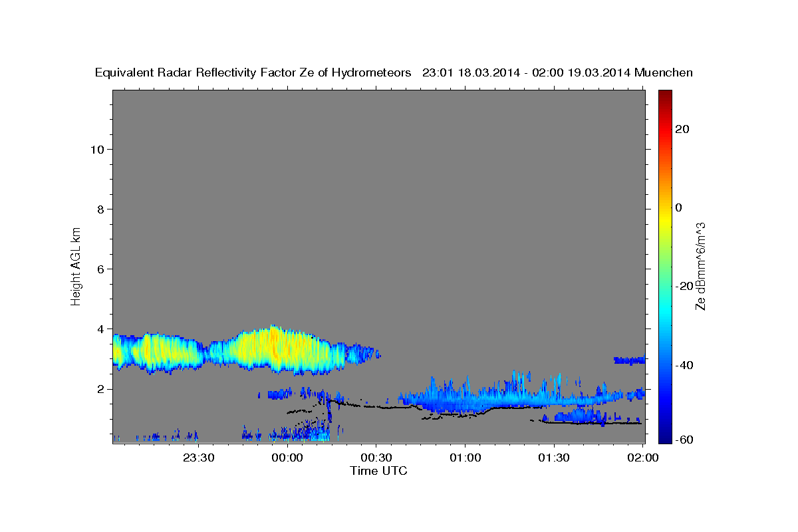The image size is (798, 532).
Task: Click the height tick label 4
Action: click(100, 329)
